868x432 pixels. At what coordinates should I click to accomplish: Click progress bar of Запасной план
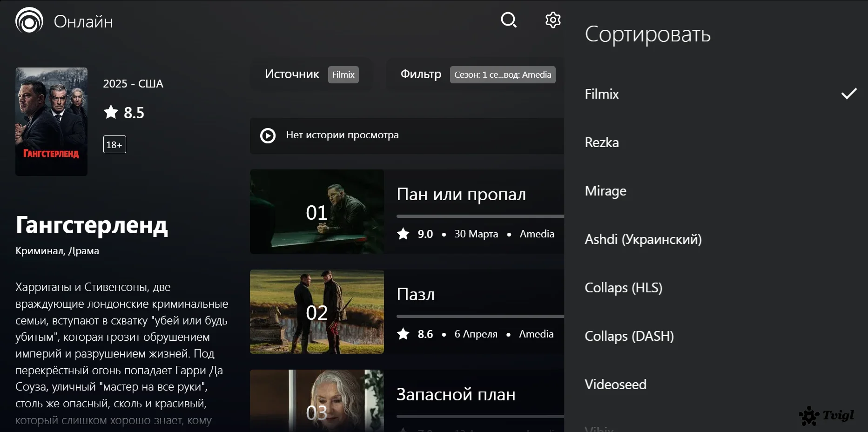[480, 416]
